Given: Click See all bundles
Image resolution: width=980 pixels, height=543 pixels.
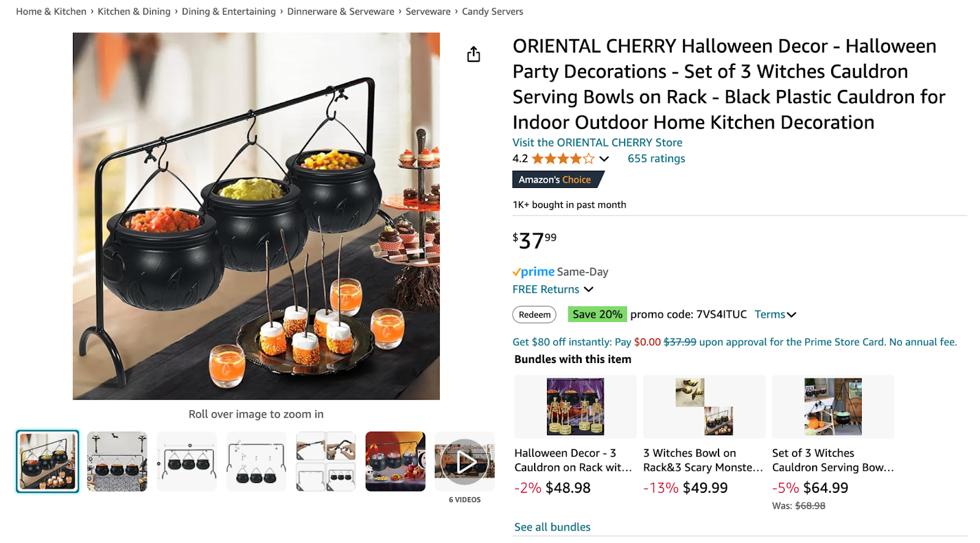Looking at the screenshot, I should [x=551, y=526].
